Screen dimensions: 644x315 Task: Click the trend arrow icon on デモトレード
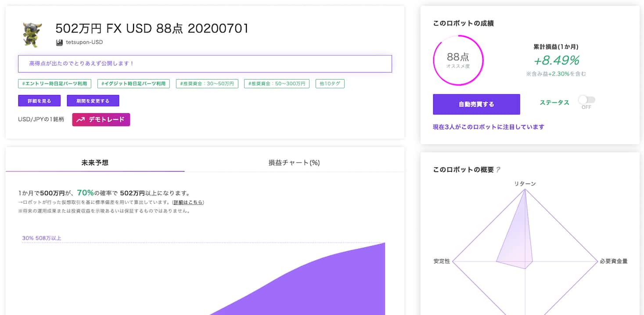pos(80,119)
